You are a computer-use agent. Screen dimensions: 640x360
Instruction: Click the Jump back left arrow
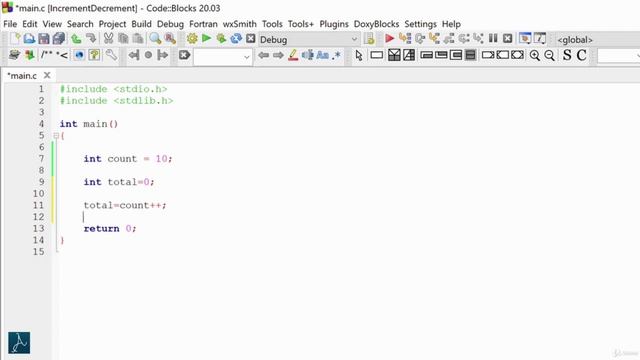[x=264, y=55]
